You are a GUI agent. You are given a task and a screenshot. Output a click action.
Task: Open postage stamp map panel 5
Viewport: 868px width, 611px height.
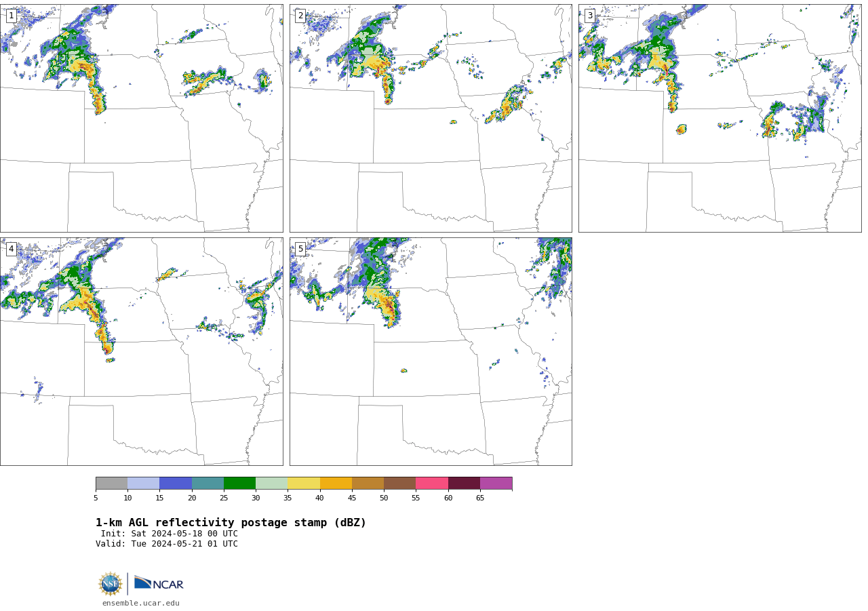[431, 351]
